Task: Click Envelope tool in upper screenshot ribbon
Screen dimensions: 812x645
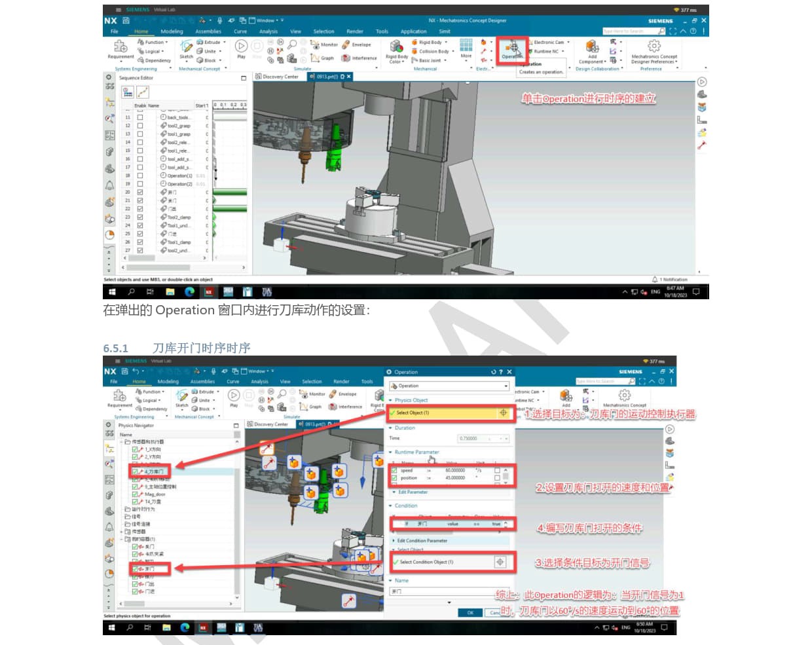Action: coord(356,45)
